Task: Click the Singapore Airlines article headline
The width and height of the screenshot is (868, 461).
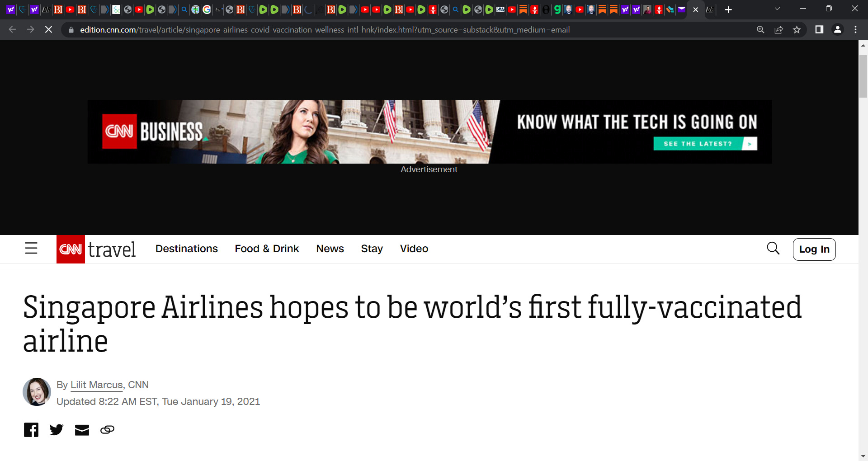Action: point(412,324)
